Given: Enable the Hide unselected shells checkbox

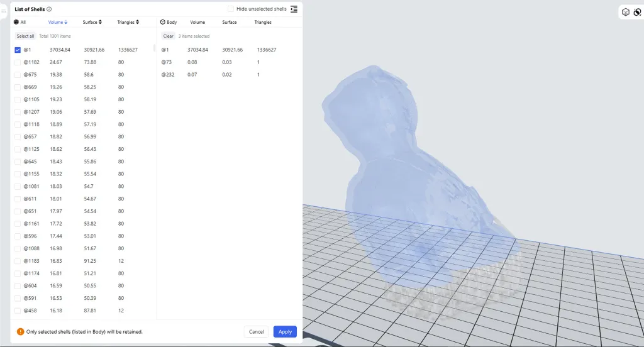Looking at the screenshot, I should coord(231,9).
